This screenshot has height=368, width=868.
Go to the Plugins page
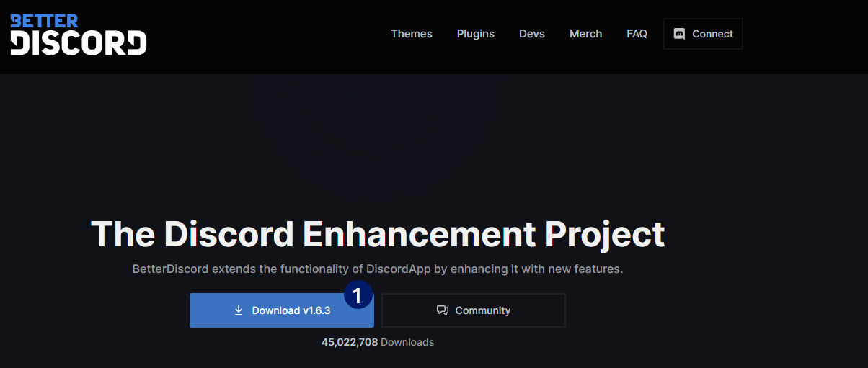tap(476, 34)
